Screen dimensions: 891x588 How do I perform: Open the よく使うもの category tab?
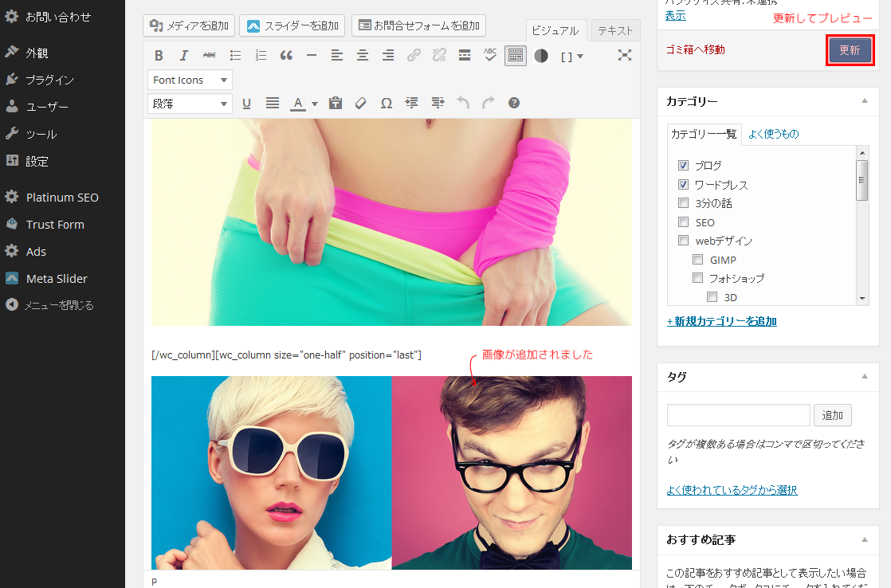[x=773, y=134]
